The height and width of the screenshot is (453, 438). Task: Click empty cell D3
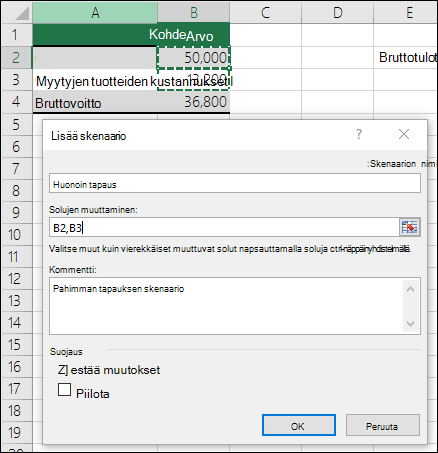(338, 80)
